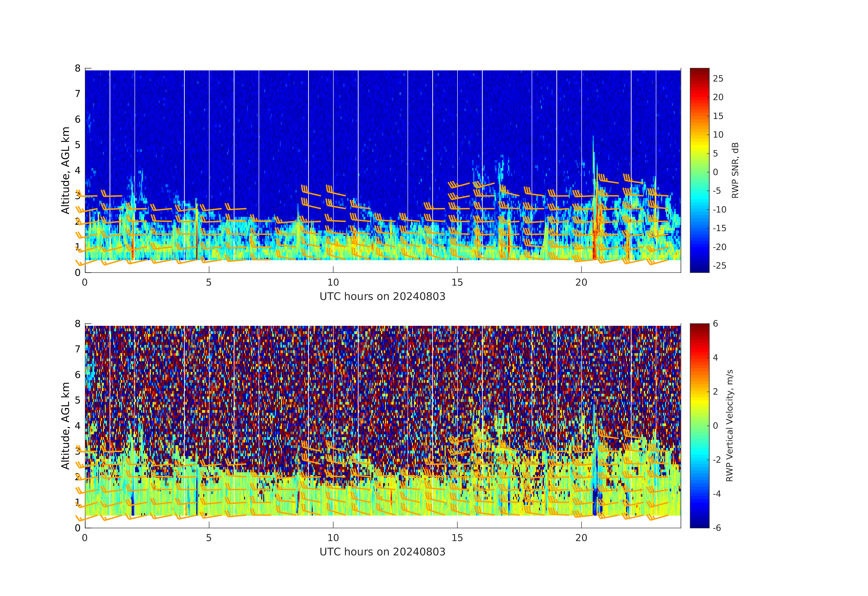Click the 'RWP Vertical Velocity, m/s' colorbar label
The height and width of the screenshot is (596, 868).
(x=729, y=426)
